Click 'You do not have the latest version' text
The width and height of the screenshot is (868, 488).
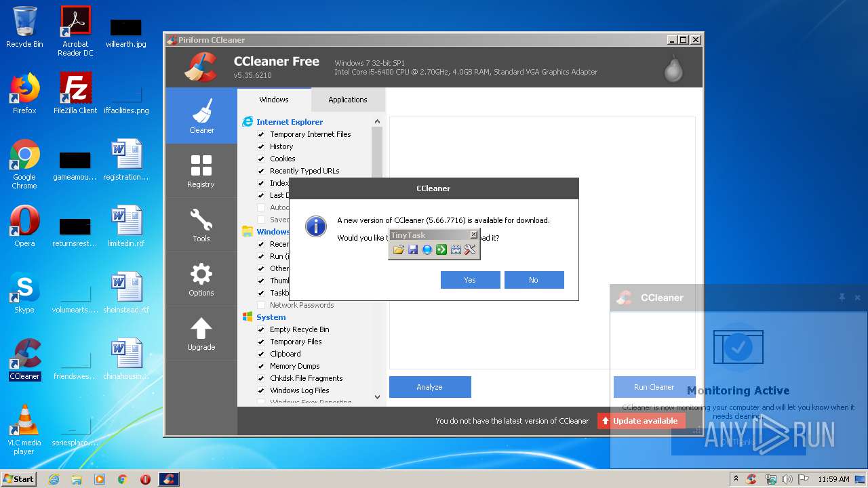click(512, 421)
